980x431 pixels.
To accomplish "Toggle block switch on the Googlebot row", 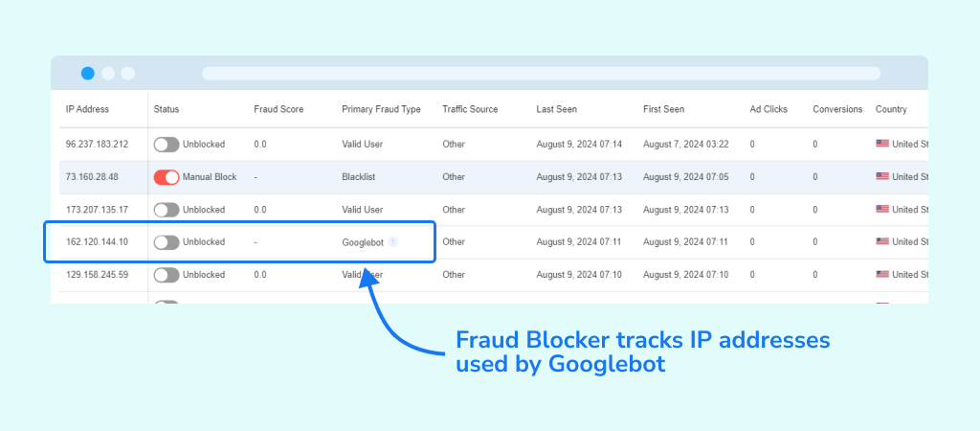I will click(167, 242).
